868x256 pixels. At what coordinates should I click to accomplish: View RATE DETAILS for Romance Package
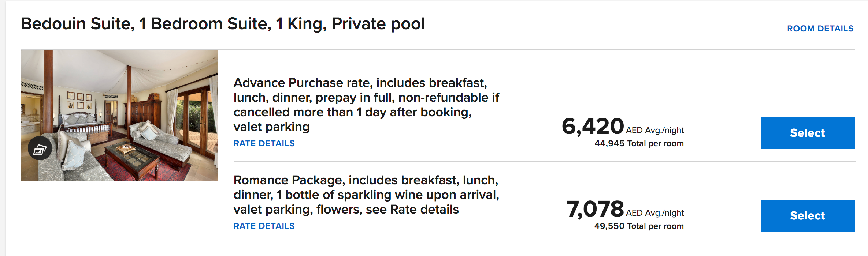(264, 226)
